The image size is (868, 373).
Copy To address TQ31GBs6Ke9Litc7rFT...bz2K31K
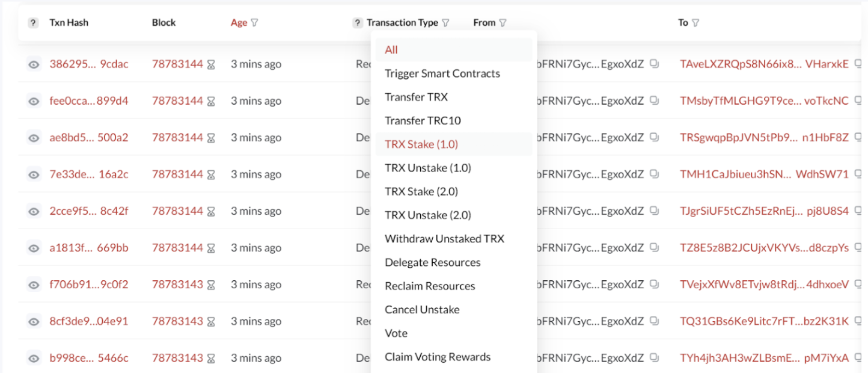click(x=859, y=321)
